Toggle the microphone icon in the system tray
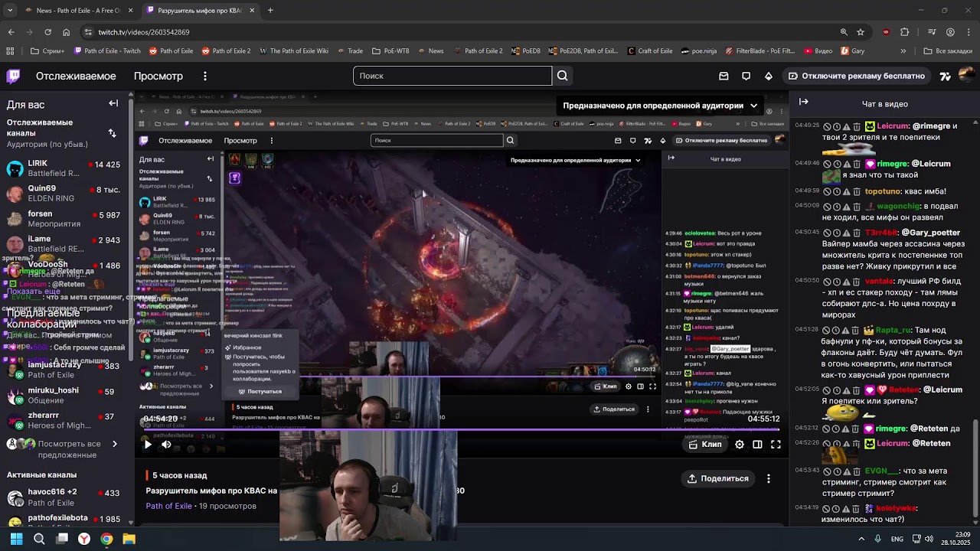The image size is (980, 551). (x=877, y=539)
